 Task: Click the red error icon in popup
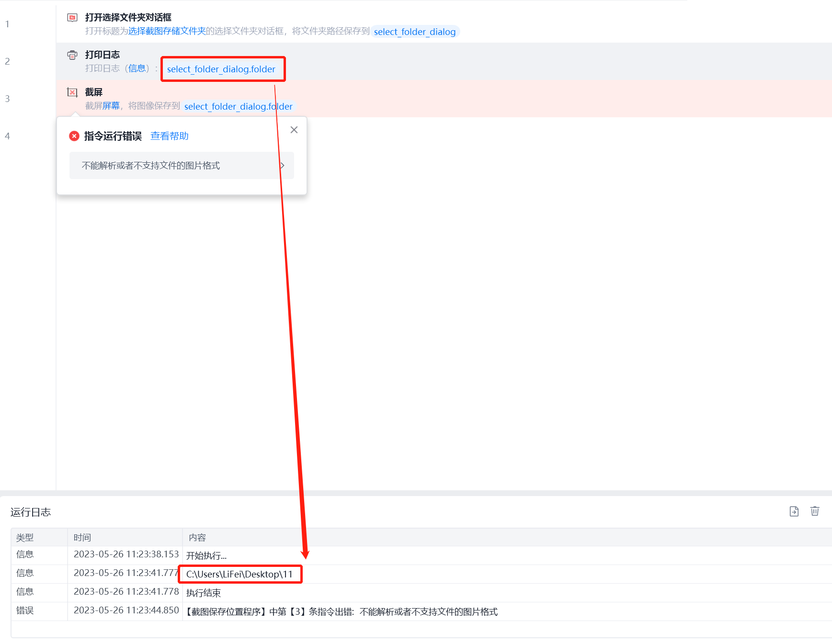click(74, 136)
